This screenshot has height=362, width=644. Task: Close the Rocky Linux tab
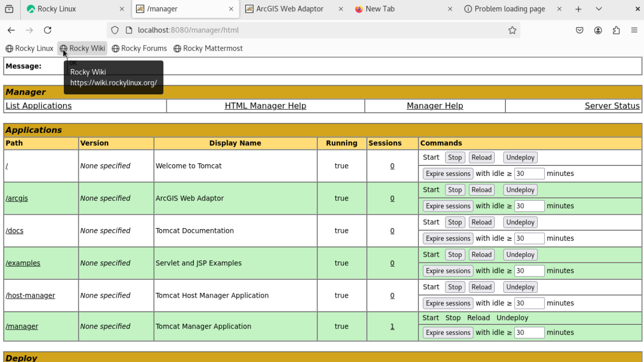coord(122,9)
